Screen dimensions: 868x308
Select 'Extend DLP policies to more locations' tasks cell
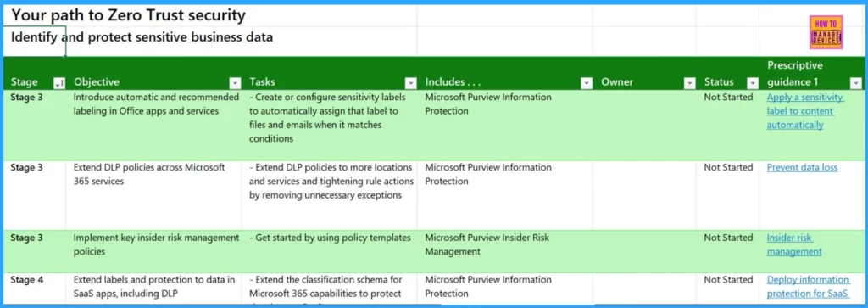click(x=329, y=195)
